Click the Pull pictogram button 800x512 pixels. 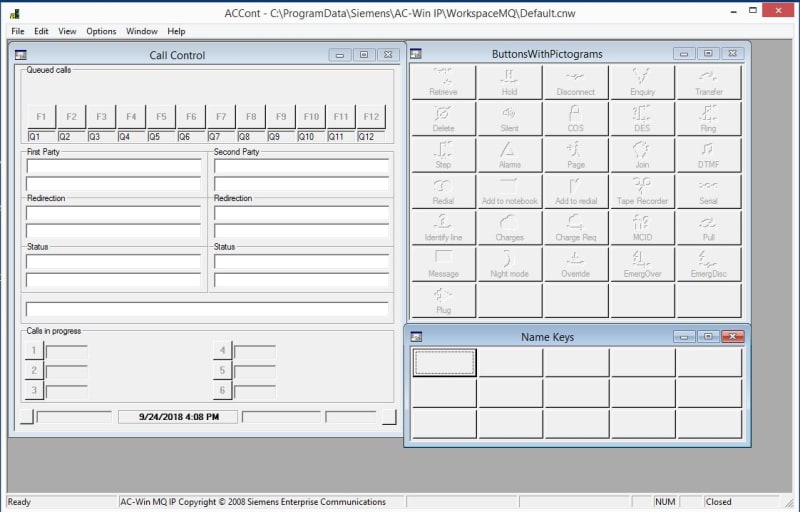(709, 227)
